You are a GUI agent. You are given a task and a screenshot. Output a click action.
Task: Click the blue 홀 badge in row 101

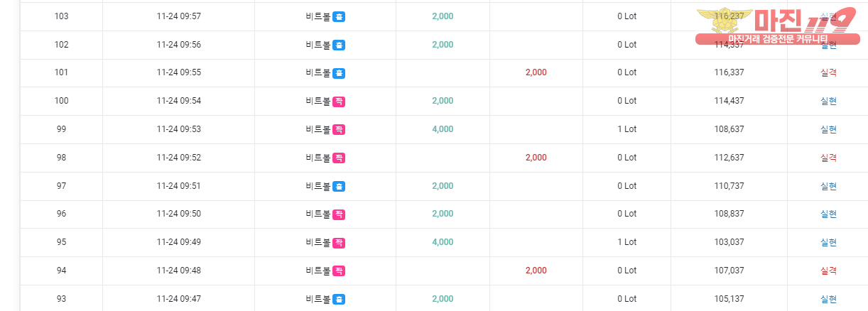click(339, 72)
